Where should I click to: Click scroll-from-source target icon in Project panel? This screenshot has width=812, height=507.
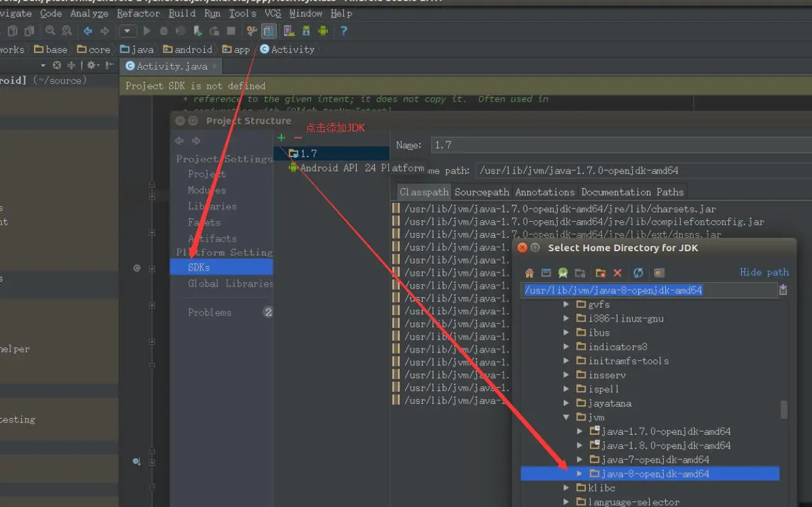coord(57,65)
